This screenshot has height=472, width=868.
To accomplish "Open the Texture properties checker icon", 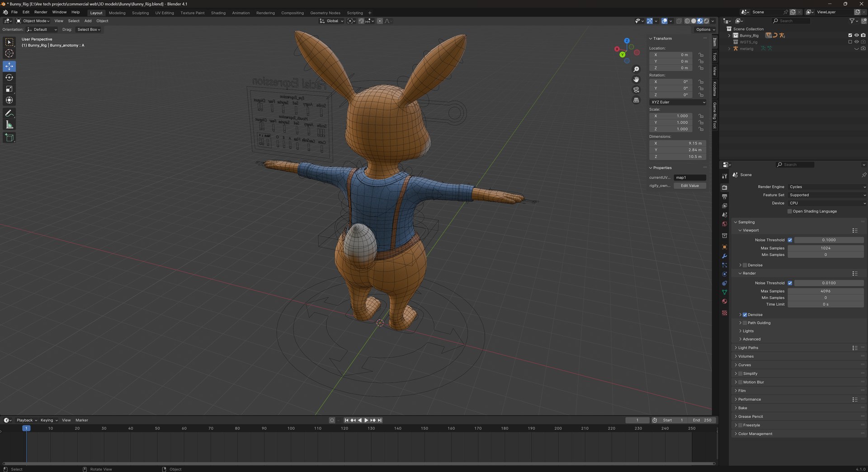I will pyautogui.click(x=725, y=313).
